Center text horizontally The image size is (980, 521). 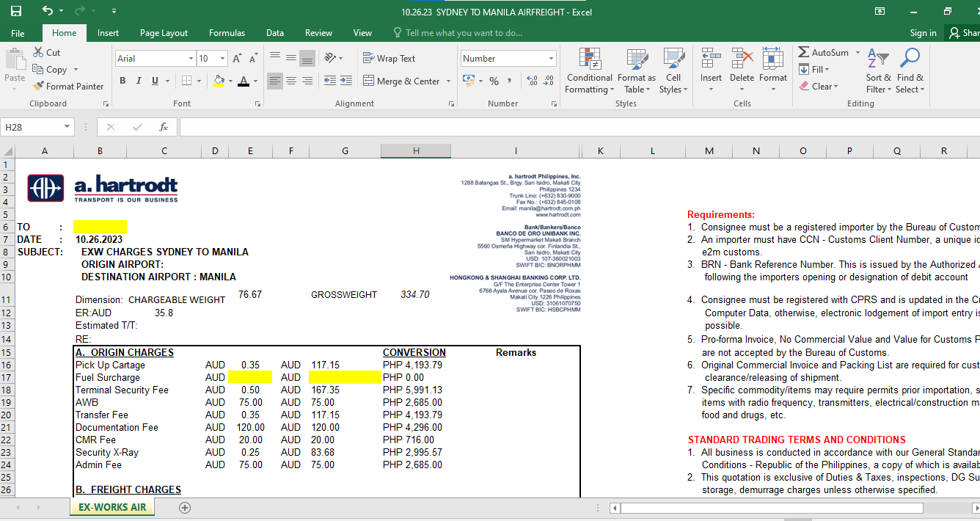tap(291, 81)
